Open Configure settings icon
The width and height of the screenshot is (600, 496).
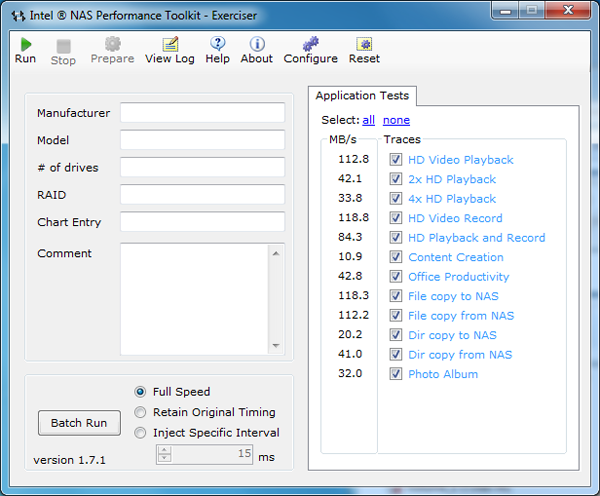[x=310, y=44]
